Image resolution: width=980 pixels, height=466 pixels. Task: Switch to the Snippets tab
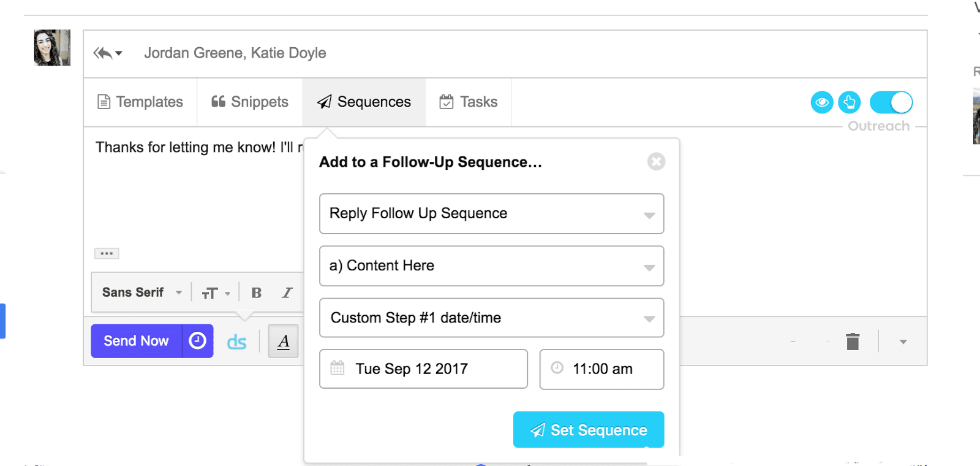pyautogui.click(x=250, y=102)
